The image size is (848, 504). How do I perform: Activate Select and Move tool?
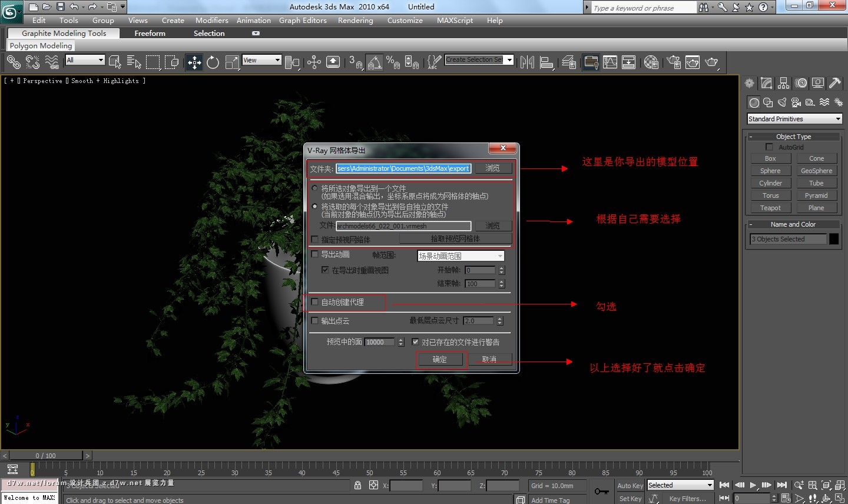[x=194, y=62]
